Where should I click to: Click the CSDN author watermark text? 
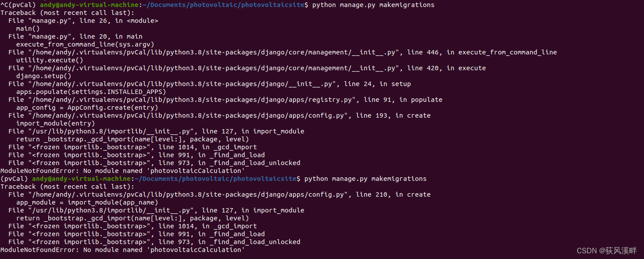click(607, 251)
